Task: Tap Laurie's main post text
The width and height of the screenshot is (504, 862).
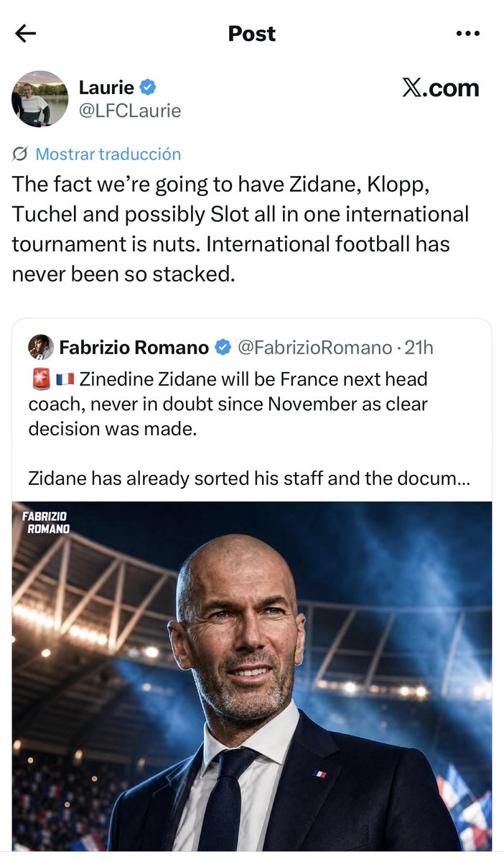Action: (x=241, y=228)
